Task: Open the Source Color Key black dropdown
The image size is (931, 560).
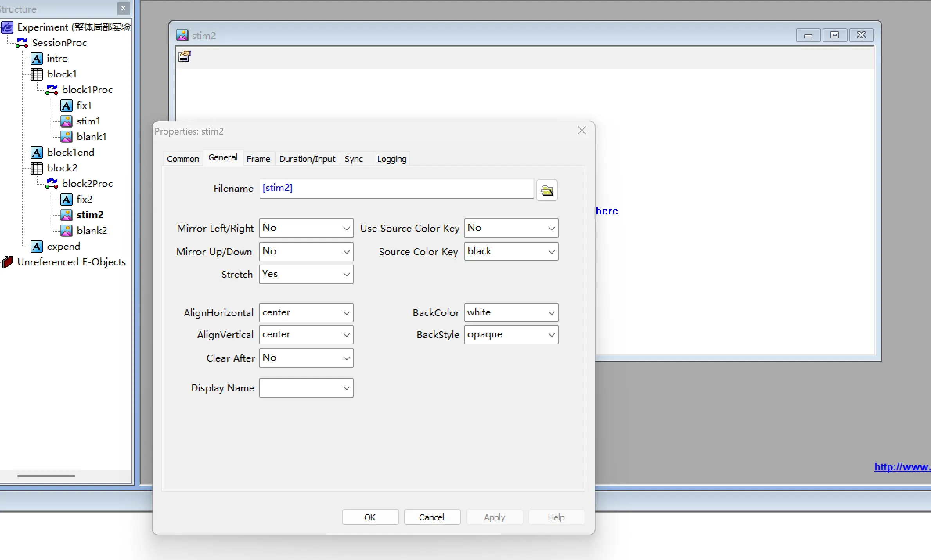Action: click(511, 252)
